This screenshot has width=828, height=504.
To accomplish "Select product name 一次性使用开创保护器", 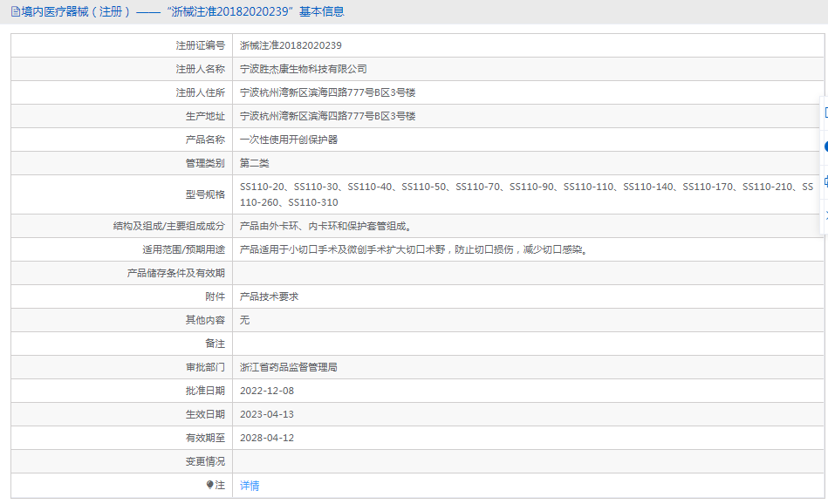I will click(288, 140).
